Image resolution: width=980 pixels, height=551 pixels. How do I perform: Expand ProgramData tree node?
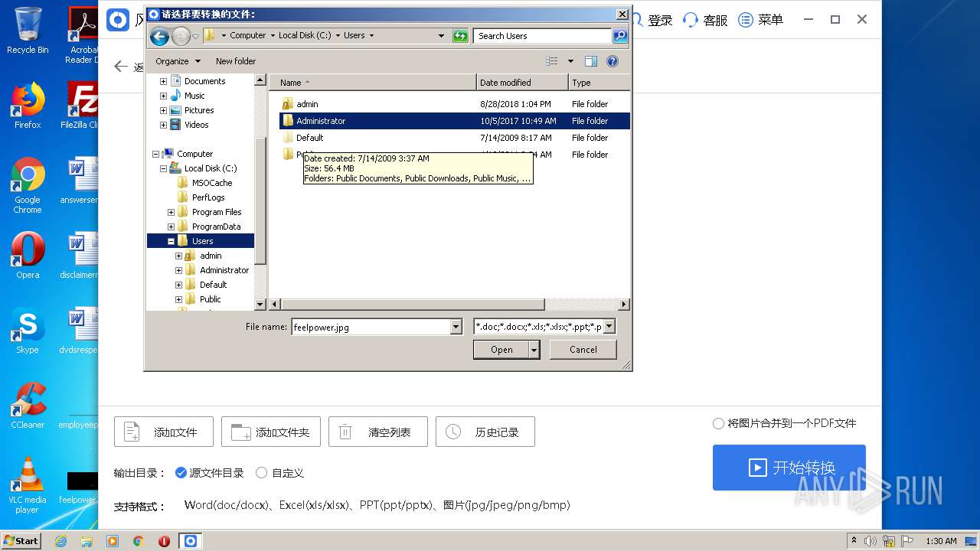pos(171,227)
